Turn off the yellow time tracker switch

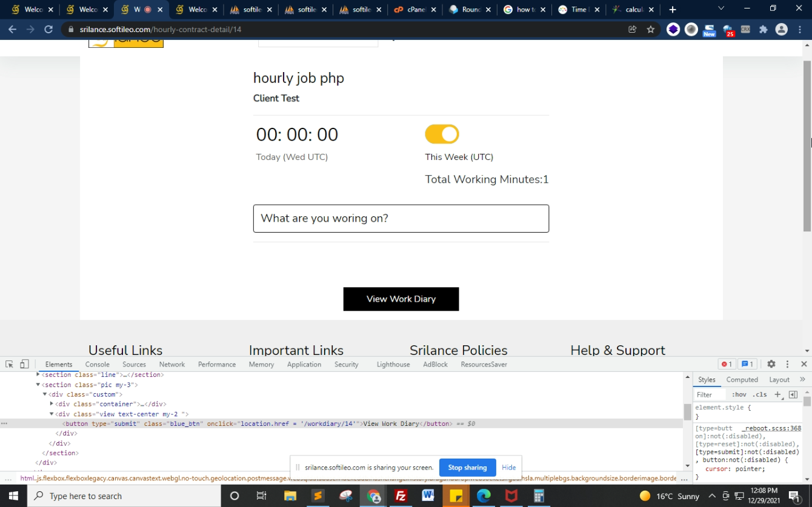(x=442, y=134)
